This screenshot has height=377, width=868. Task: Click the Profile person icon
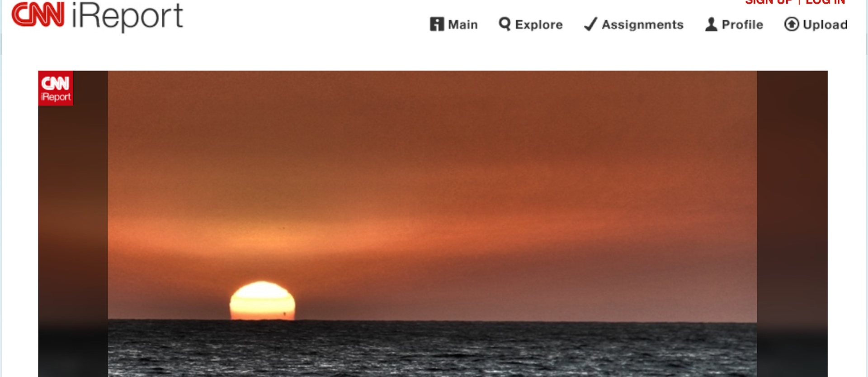pos(711,24)
